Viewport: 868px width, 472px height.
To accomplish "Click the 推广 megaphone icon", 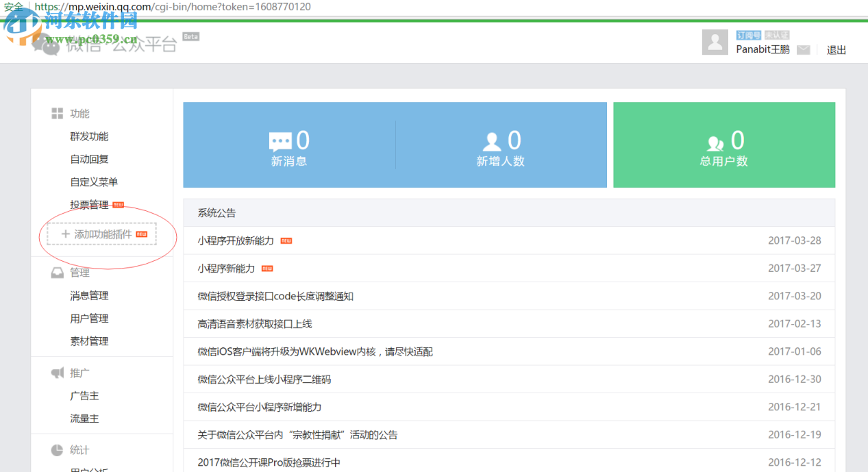I will [58, 373].
